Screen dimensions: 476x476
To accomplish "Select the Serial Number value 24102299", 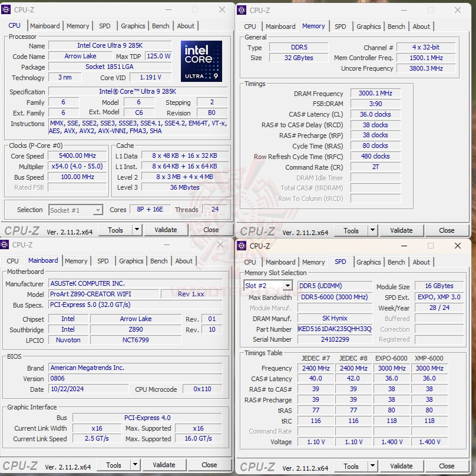I will coord(335,339).
